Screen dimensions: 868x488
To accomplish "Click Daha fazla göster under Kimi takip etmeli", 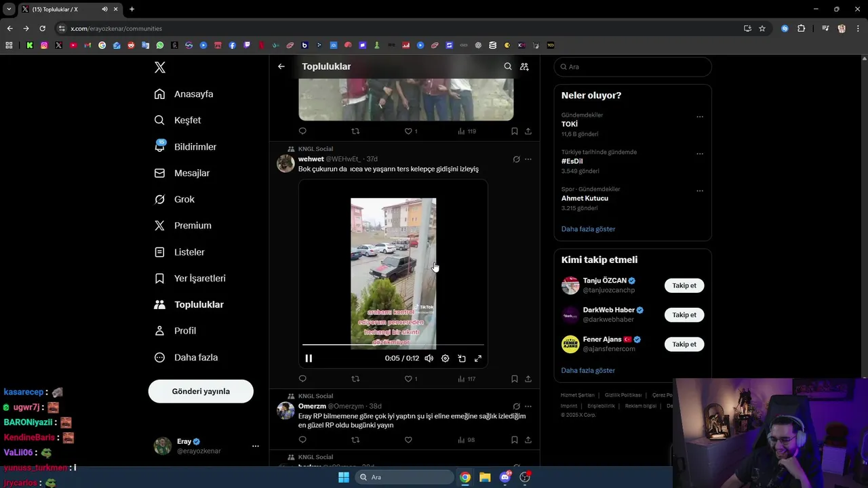I will pos(588,371).
